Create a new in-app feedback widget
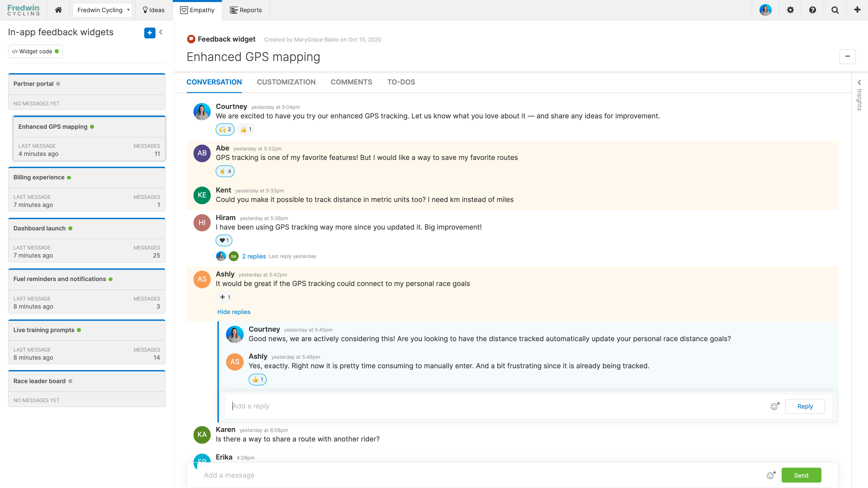The image size is (868, 488). point(150,33)
